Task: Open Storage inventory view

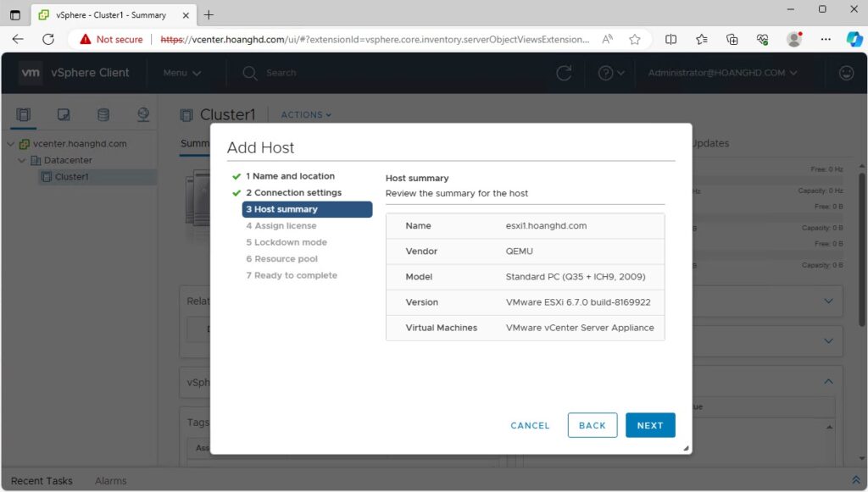Action: pos(103,114)
